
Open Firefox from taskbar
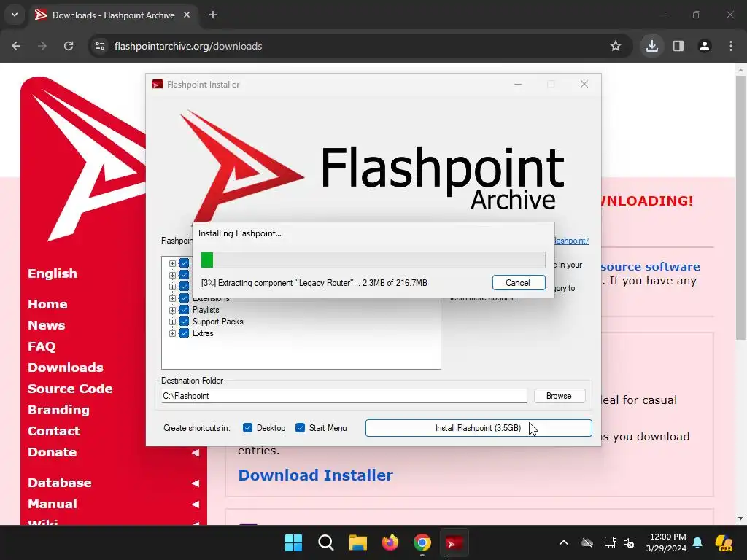pyautogui.click(x=390, y=542)
